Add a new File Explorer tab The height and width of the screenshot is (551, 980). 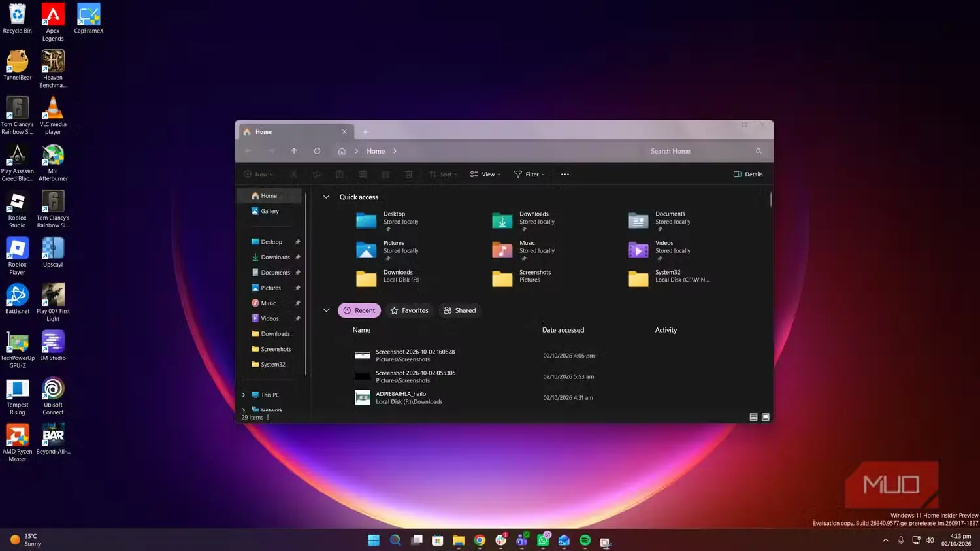click(365, 132)
